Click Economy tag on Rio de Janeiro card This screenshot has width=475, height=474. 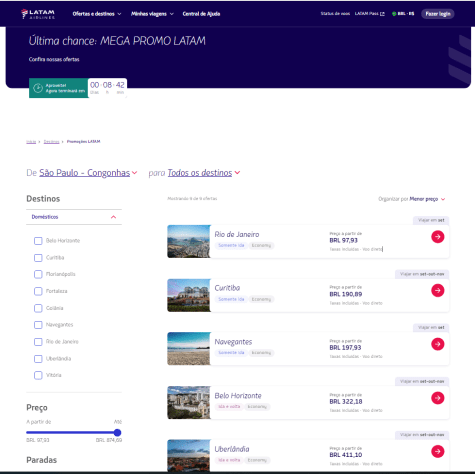tap(261, 245)
